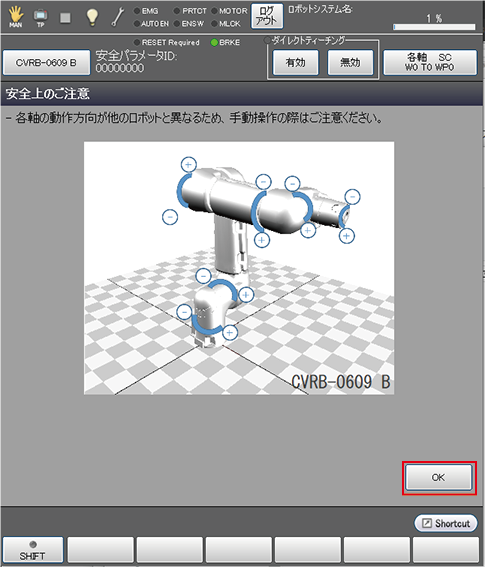486x568 pixels.
Task: Click the plus marker above the base joint
Action: pyautogui.click(x=246, y=295)
